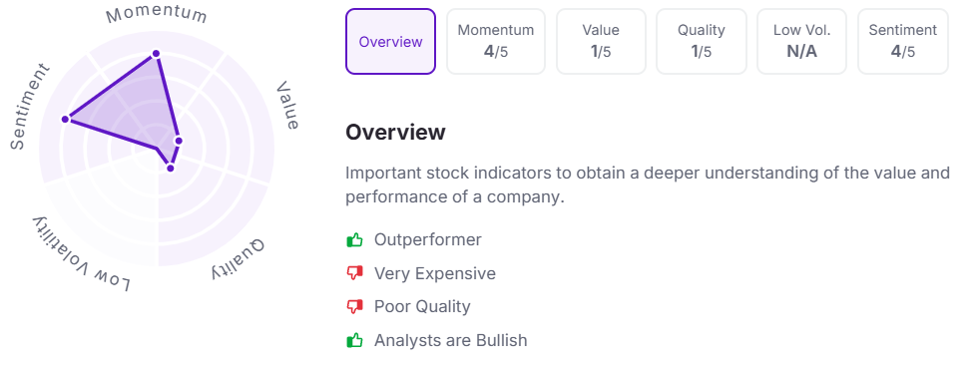
Task: Click the Quality data point on radar chart
Action: [x=170, y=168]
